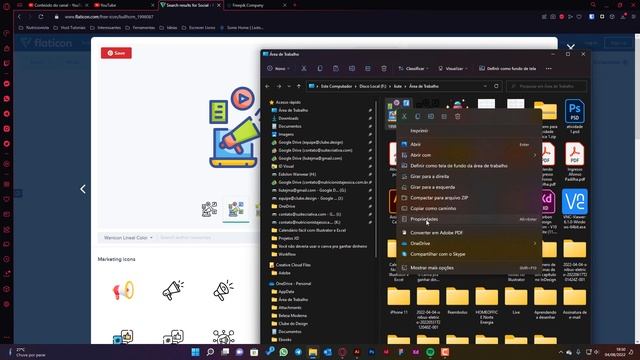Open the Wanicon Lineal Color style dropdown
640x360 pixels.
pos(128,238)
